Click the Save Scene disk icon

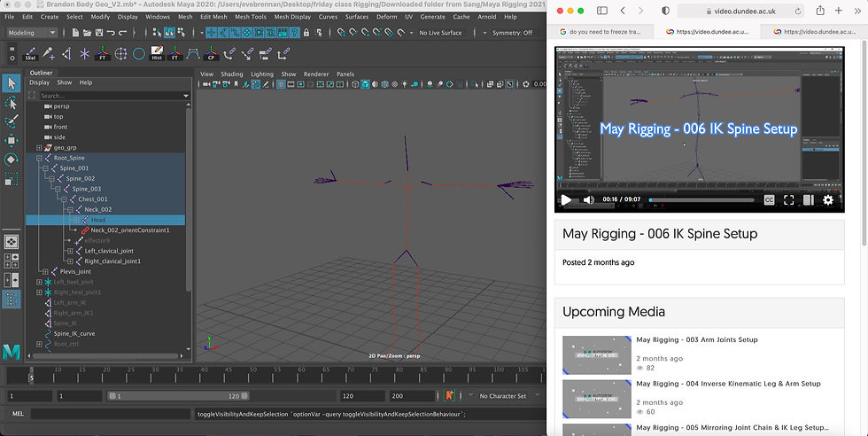(x=98, y=33)
